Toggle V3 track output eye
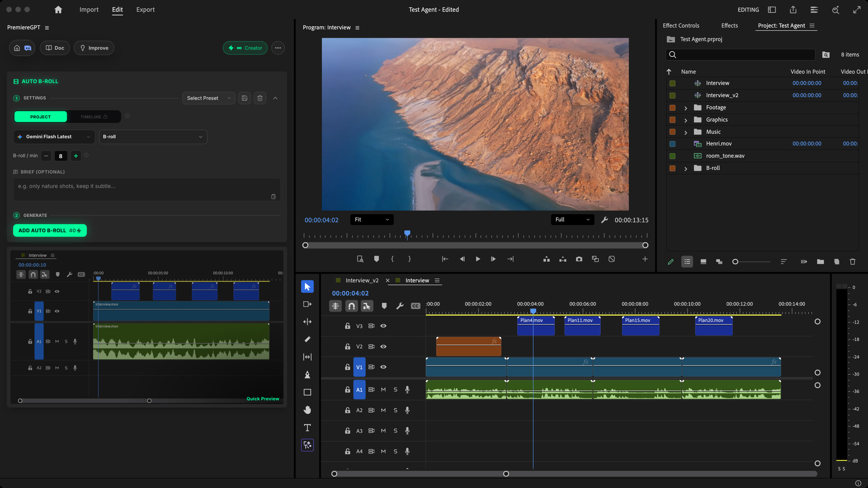This screenshot has height=488, width=868. point(383,326)
